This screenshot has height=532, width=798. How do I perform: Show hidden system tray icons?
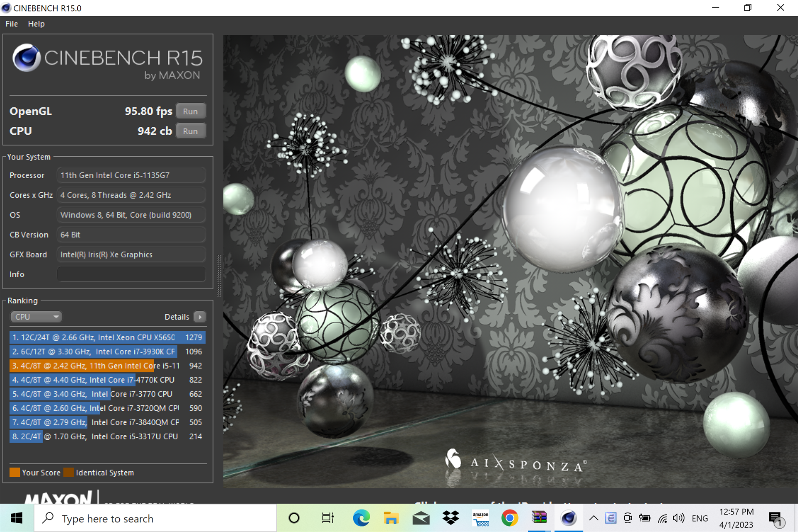(594, 518)
